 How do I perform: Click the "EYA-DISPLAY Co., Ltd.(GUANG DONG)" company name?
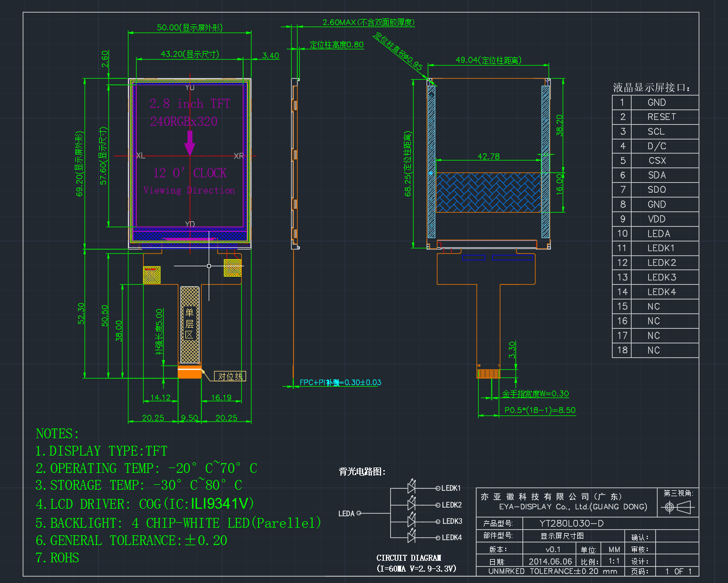[574, 507]
